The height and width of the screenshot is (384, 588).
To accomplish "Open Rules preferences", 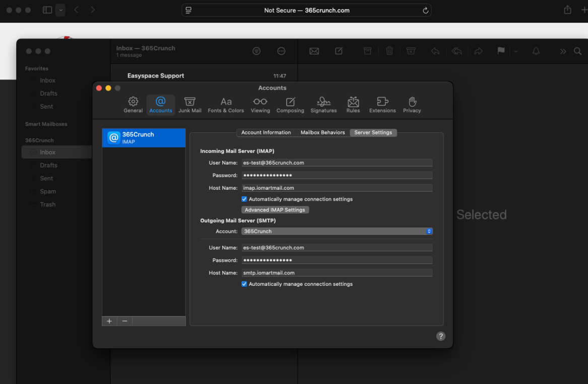I will 353,105.
